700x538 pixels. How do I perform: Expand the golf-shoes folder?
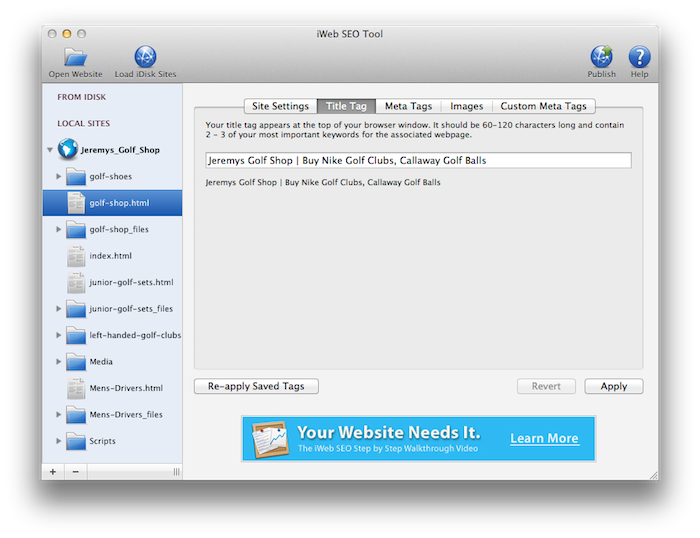coord(58,176)
